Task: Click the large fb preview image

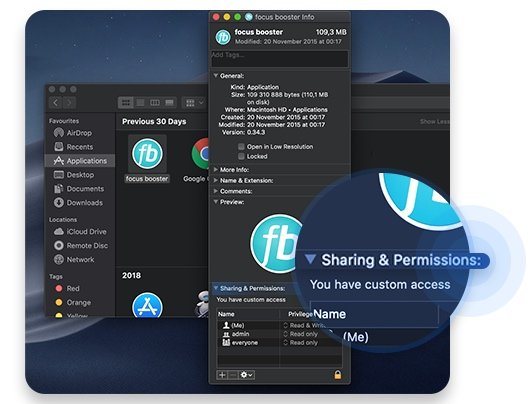Action: click(275, 243)
